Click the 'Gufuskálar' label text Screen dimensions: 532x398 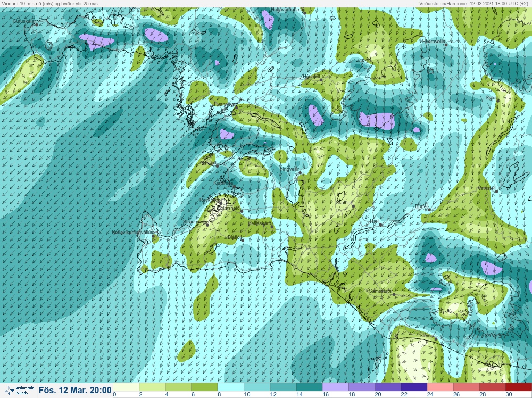click(24, 21)
